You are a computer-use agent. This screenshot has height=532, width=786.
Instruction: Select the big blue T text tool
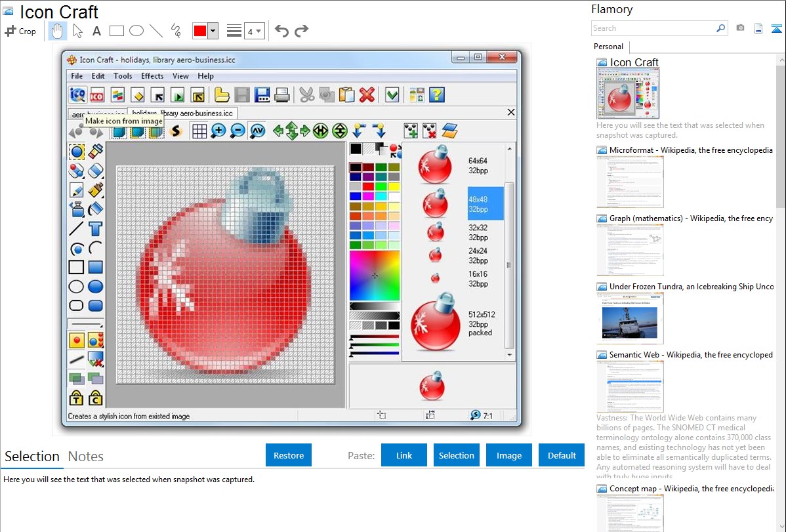tap(95, 229)
